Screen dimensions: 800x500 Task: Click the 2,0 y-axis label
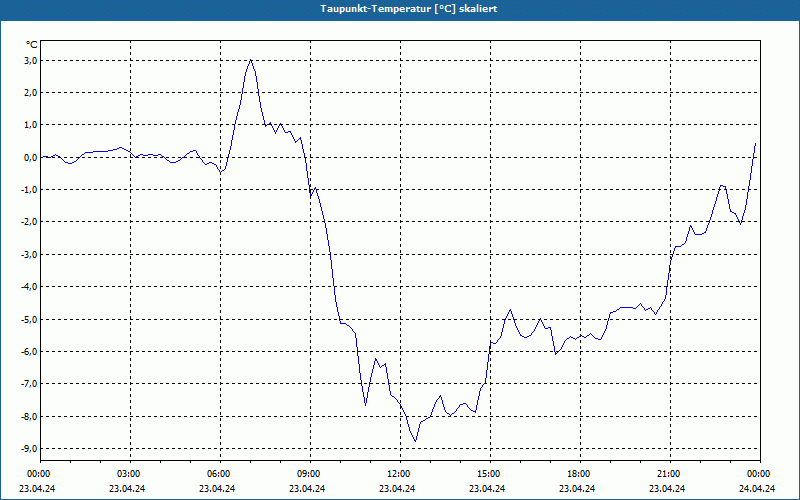pos(31,93)
